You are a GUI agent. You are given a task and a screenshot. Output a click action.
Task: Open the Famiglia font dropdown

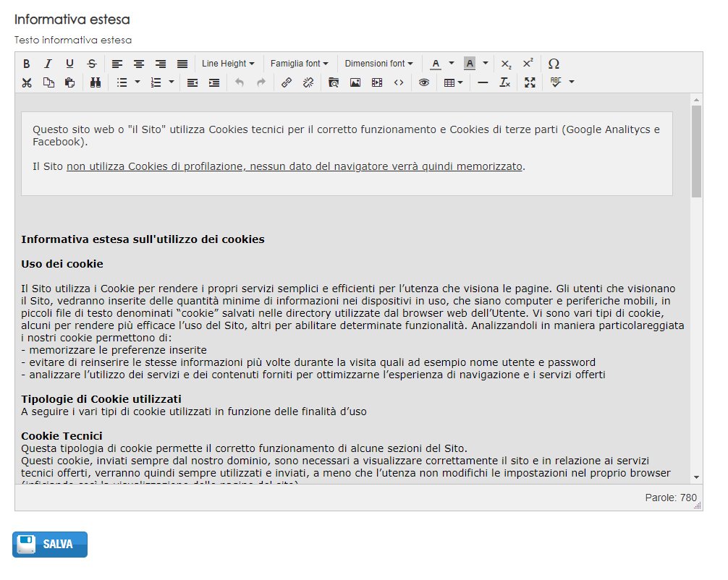[300, 64]
